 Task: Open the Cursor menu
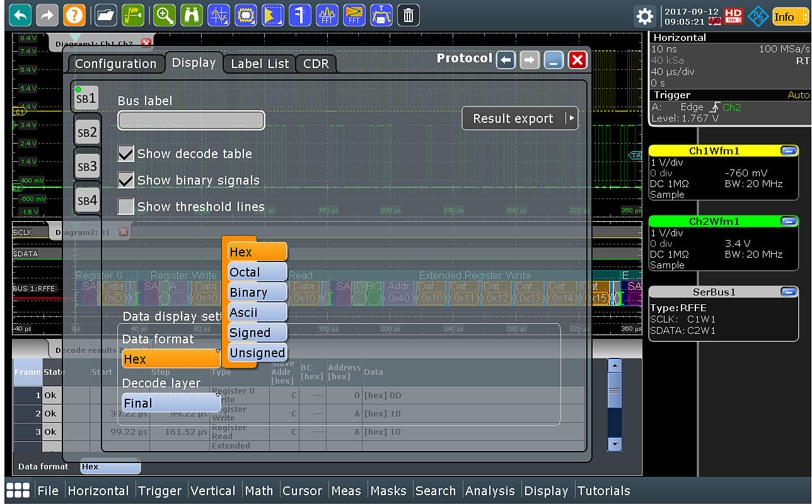coord(303,491)
